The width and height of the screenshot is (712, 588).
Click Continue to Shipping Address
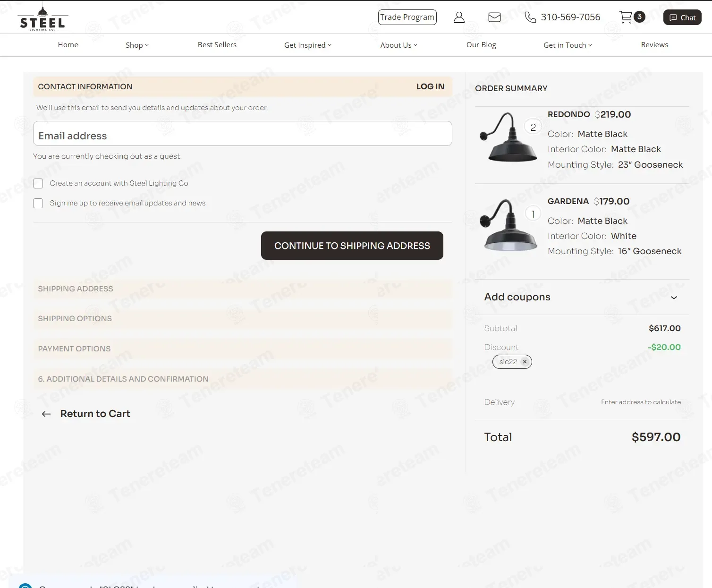pos(352,246)
